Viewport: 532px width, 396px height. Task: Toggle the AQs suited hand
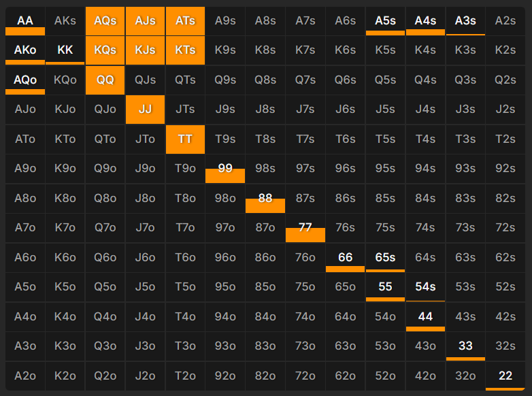click(x=105, y=20)
